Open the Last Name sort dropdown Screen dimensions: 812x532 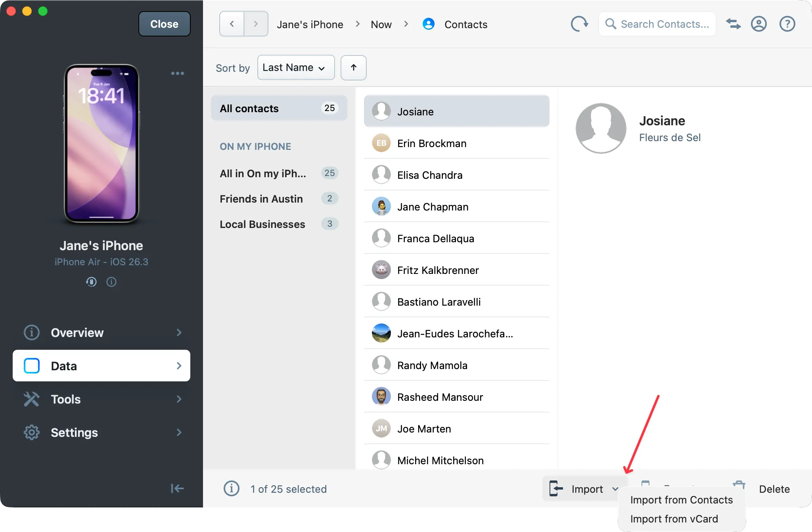(x=295, y=67)
